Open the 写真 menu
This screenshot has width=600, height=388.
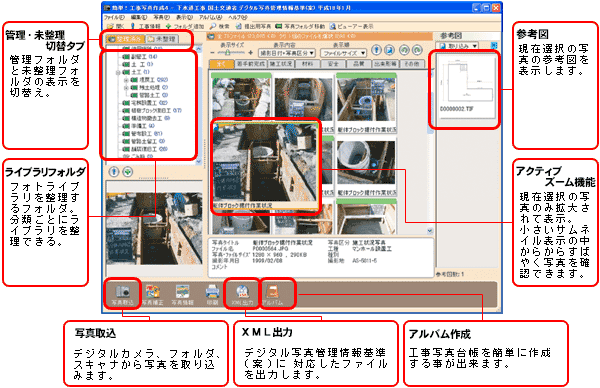(x=161, y=17)
